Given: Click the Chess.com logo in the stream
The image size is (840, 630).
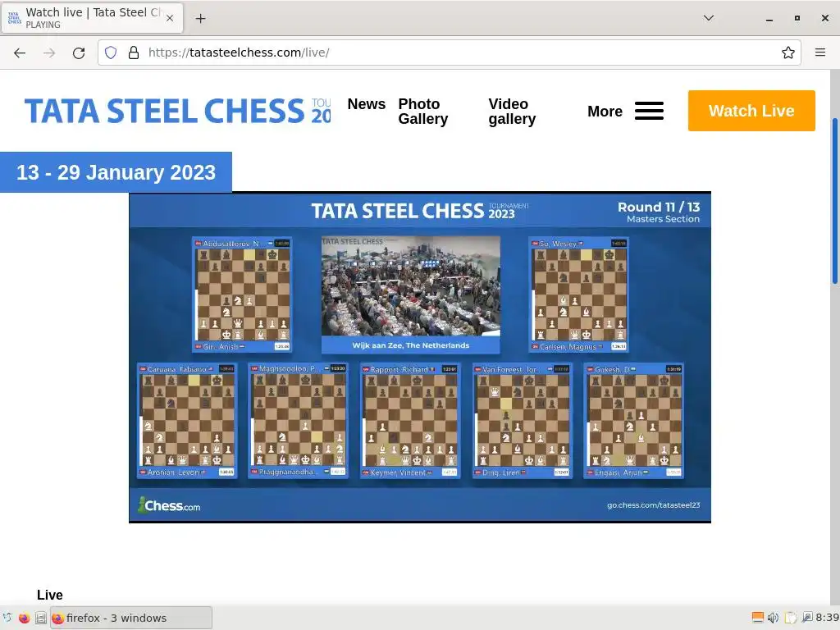Looking at the screenshot, I should point(169,504).
